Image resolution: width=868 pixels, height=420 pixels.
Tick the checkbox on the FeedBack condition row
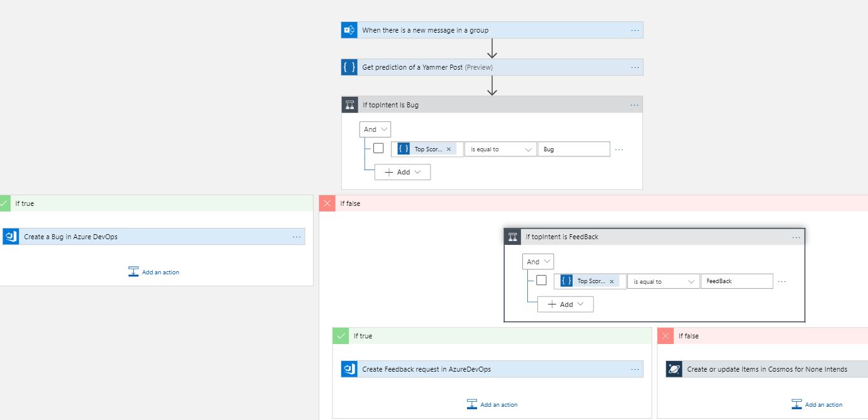click(541, 280)
